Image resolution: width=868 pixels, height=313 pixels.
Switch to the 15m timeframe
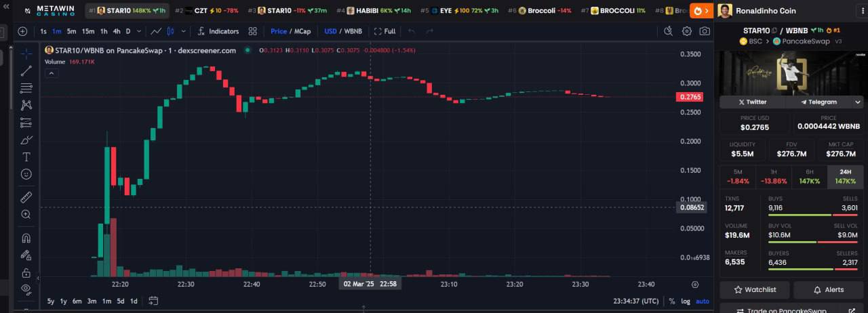88,31
